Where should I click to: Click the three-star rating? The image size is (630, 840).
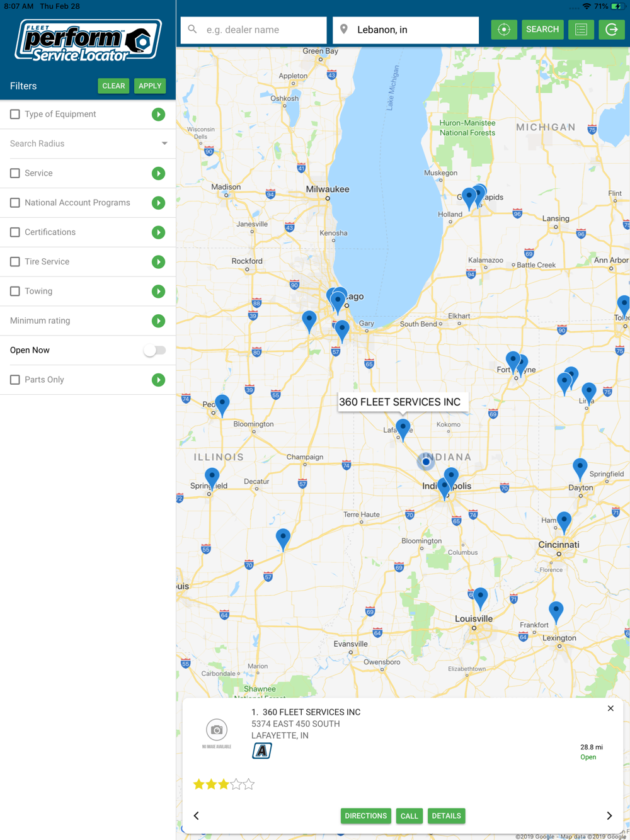coord(224,784)
